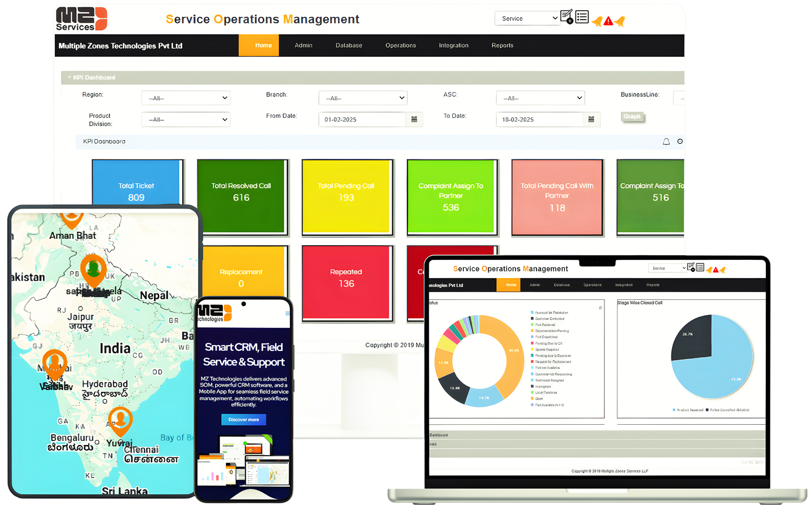Click the small circle icon in KPI Dashboard bar

[680, 142]
